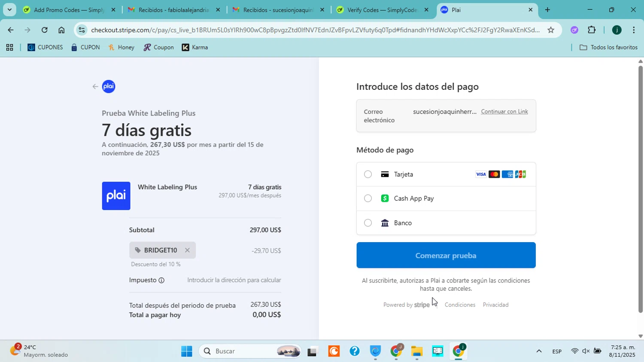
Task: Click the Stripe checkout URL address bar
Action: pyautogui.click(x=315, y=30)
